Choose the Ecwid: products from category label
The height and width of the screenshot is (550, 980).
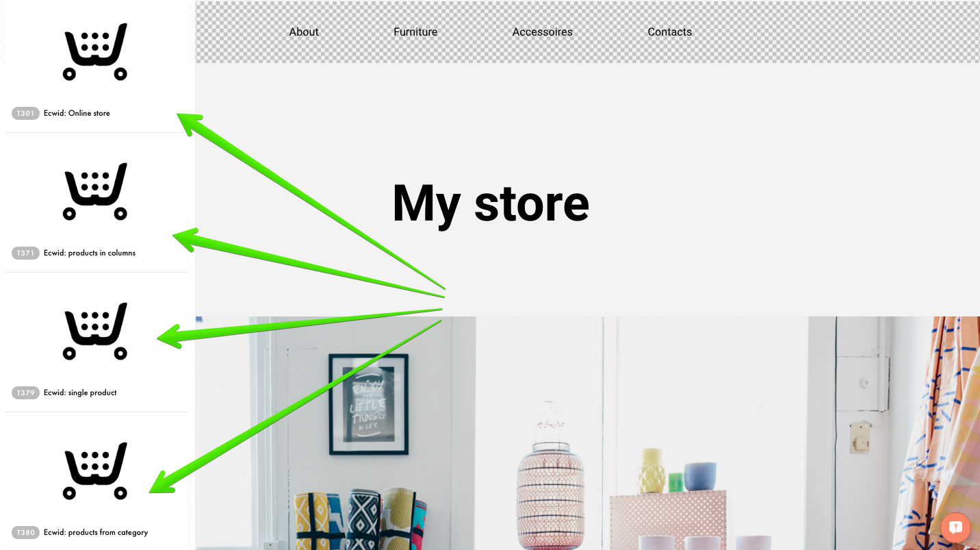(96, 532)
